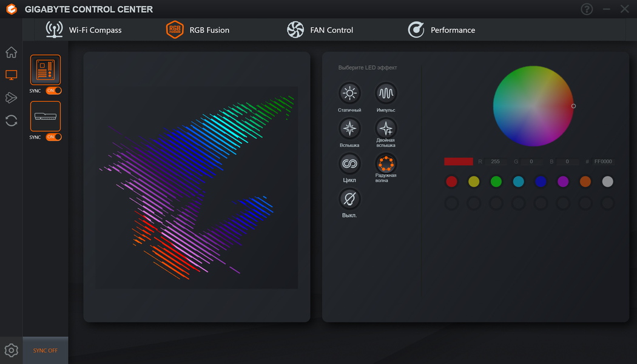This screenshot has width=637, height=364.
Task: Select the Cycle (Цикл) LED effect
Action: (349, 164)
